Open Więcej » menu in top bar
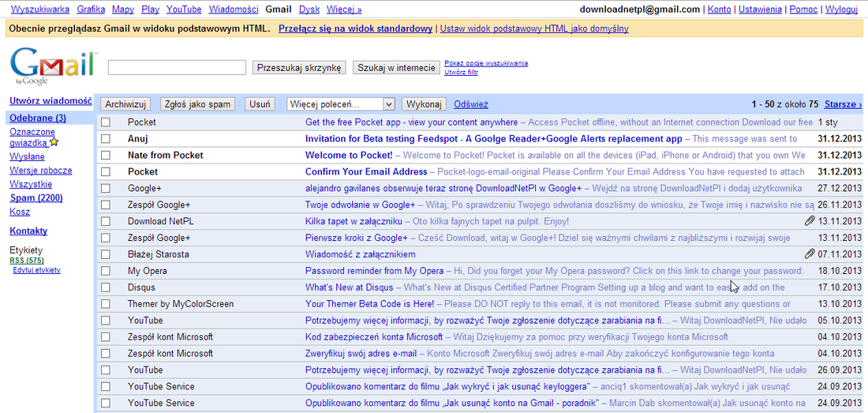Screen dimensions: 868x413 tap(344, 9)
